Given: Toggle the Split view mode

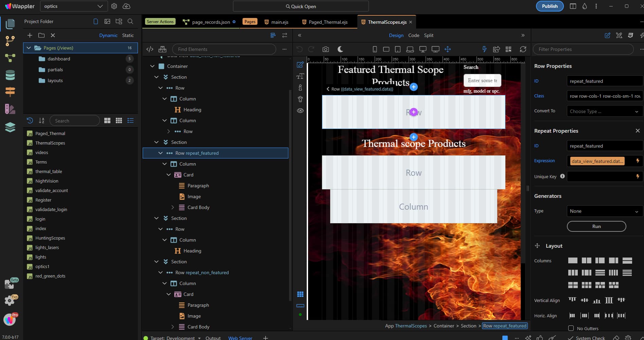Looking at the screenshot, I should (x=428, y=35).
